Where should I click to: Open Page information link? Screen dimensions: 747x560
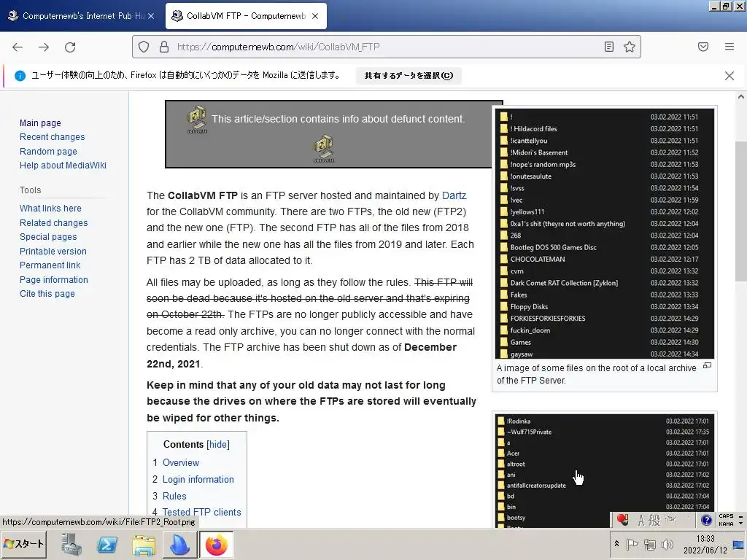coord(54,279)
